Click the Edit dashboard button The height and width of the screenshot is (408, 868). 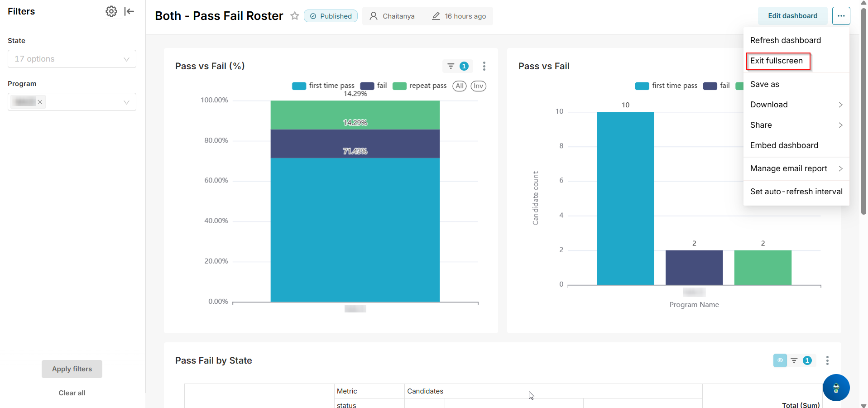coord(792,16)
